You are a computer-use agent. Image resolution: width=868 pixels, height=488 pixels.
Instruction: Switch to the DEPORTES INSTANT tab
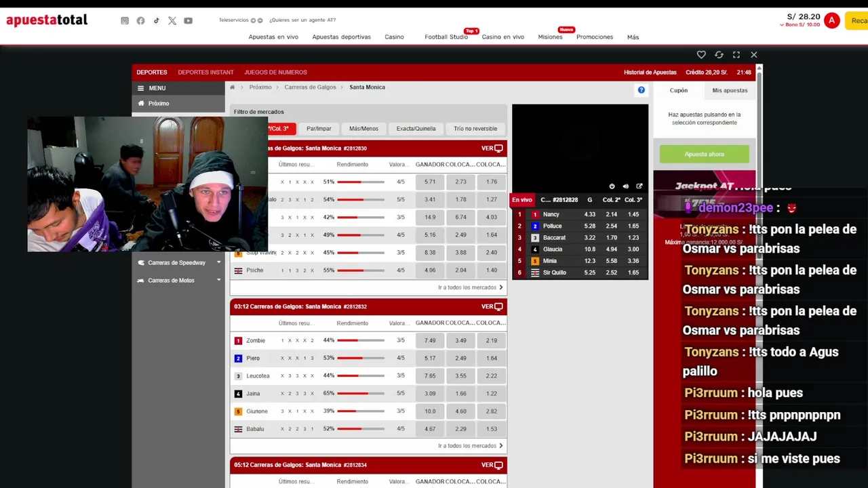click(x=205, y=73)
